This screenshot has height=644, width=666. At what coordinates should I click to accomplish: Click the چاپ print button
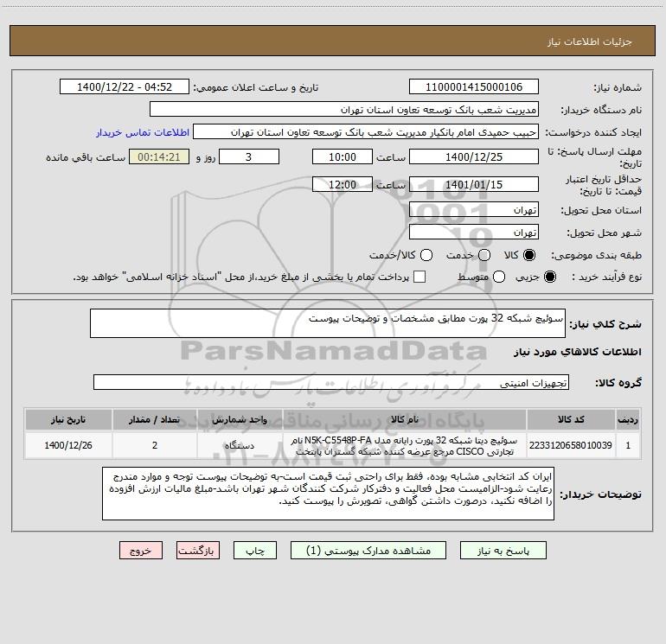point(255,551)
